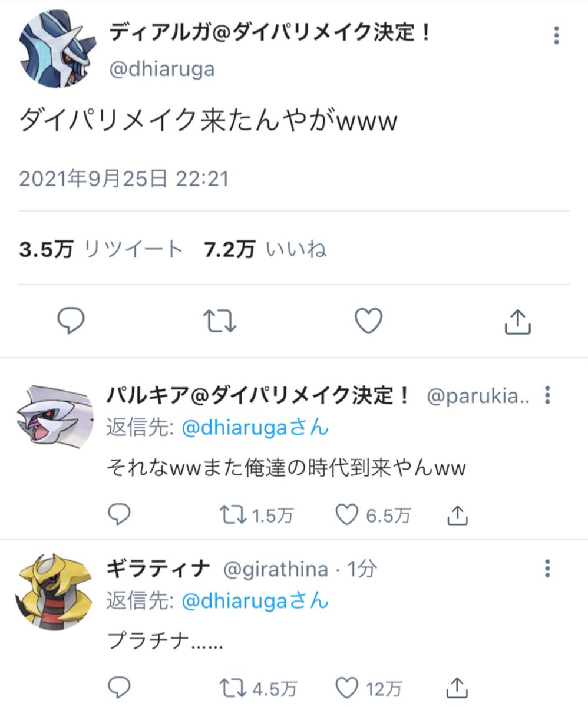The height and width of the screenshot is (707, 588).
Task: Open the reply composer for Dialga's tweet
Action: tap(71, 321)
